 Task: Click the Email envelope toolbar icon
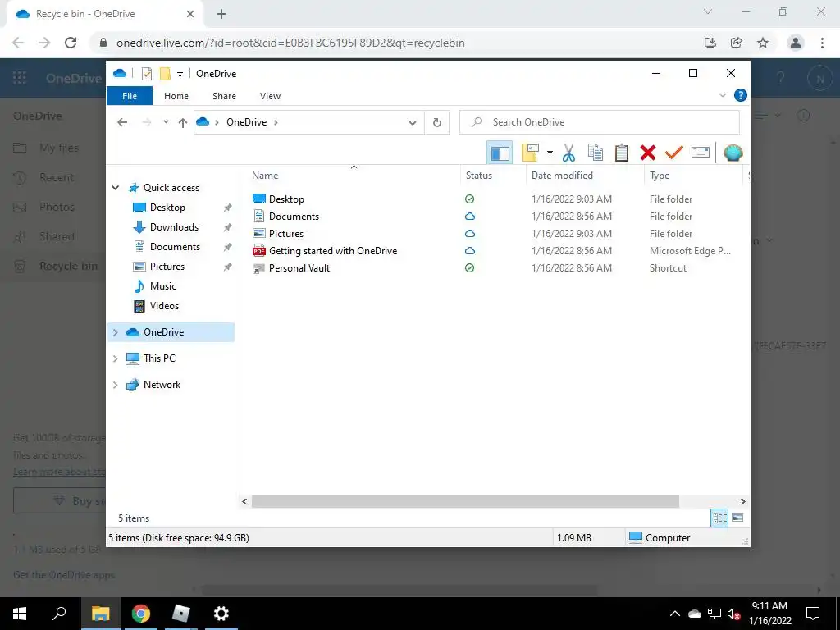pyautogui.click(x=701, y=153)
